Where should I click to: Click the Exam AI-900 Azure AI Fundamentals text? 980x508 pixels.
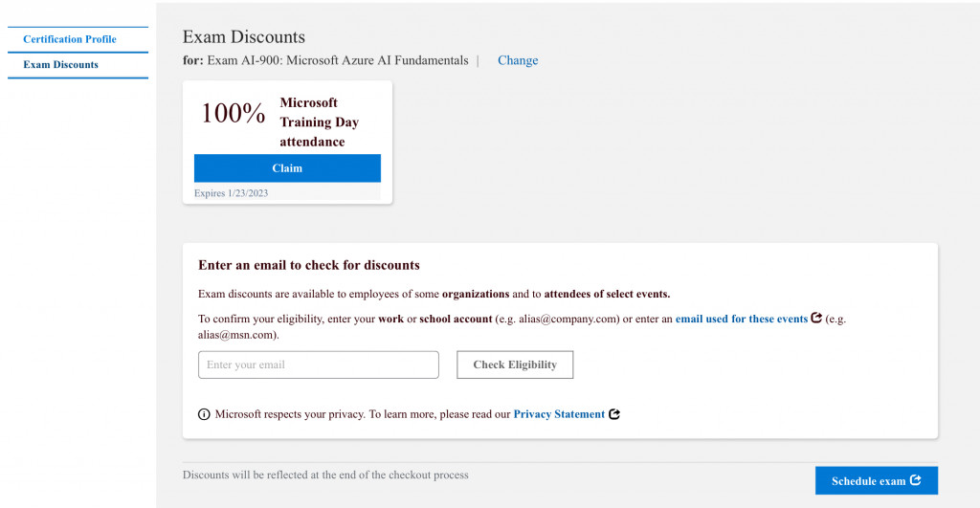338,60
